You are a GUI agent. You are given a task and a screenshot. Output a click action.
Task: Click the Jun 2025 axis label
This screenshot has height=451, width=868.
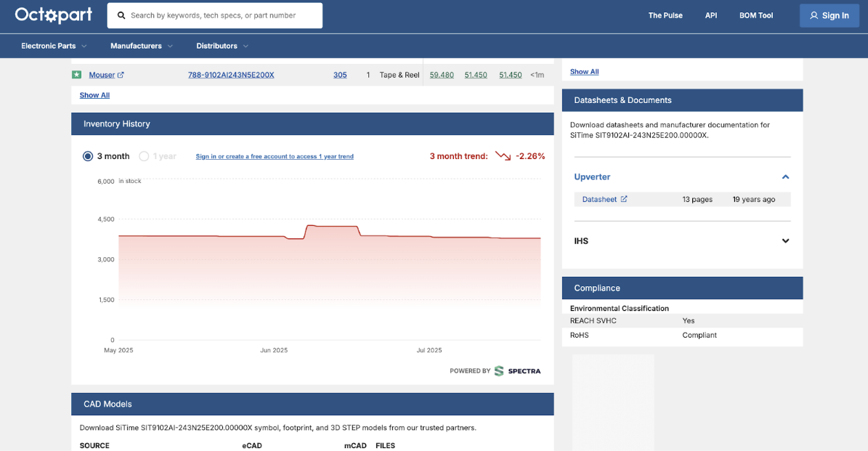274,350
